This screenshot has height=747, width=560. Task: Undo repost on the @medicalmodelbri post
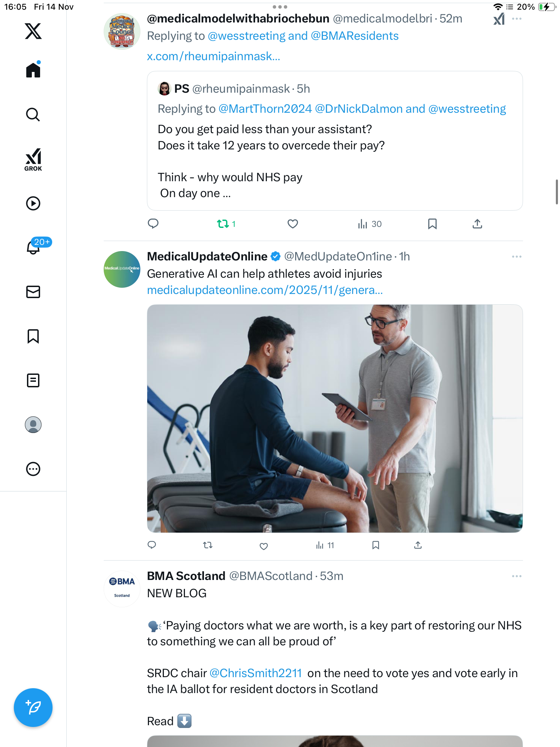(x=223, y=224)
